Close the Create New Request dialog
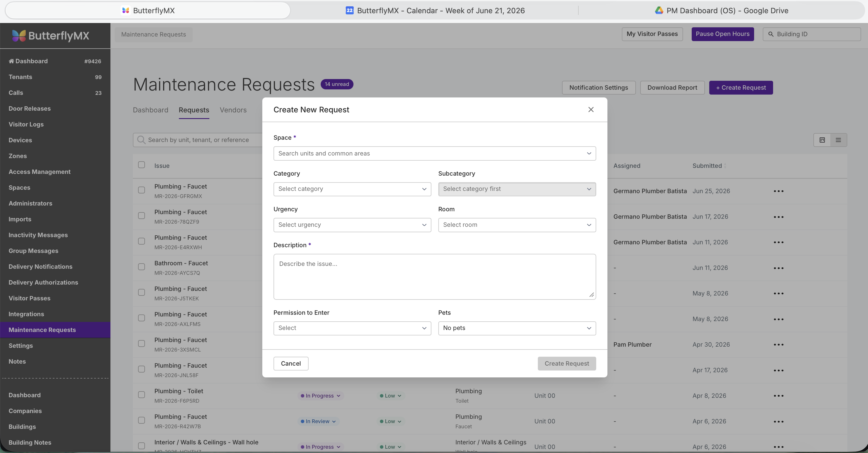The height and width of the screenshot is (453, 868). click(591, 110)
